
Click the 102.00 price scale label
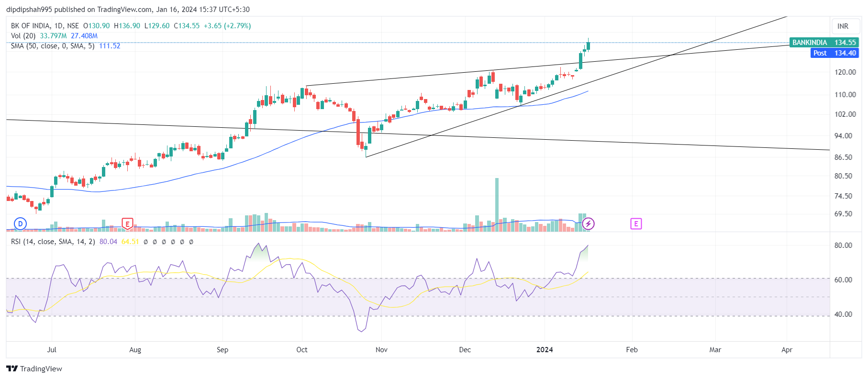(x=845, y=114)
